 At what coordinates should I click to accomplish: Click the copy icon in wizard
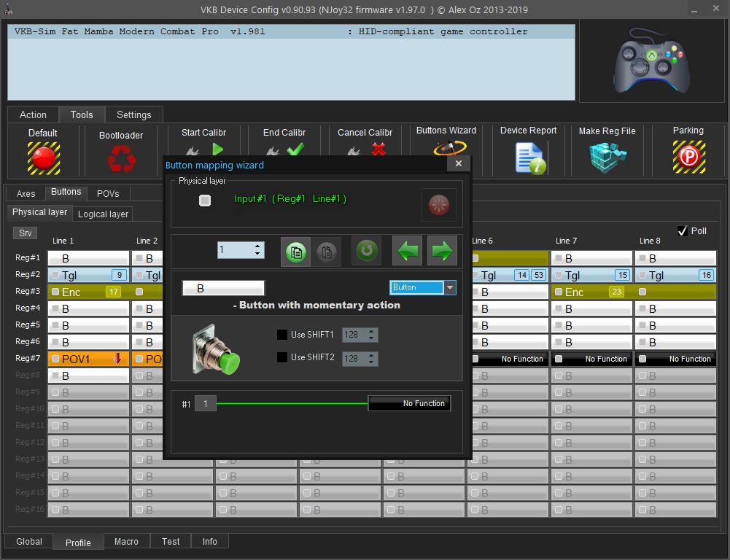[x=295, y=252]
